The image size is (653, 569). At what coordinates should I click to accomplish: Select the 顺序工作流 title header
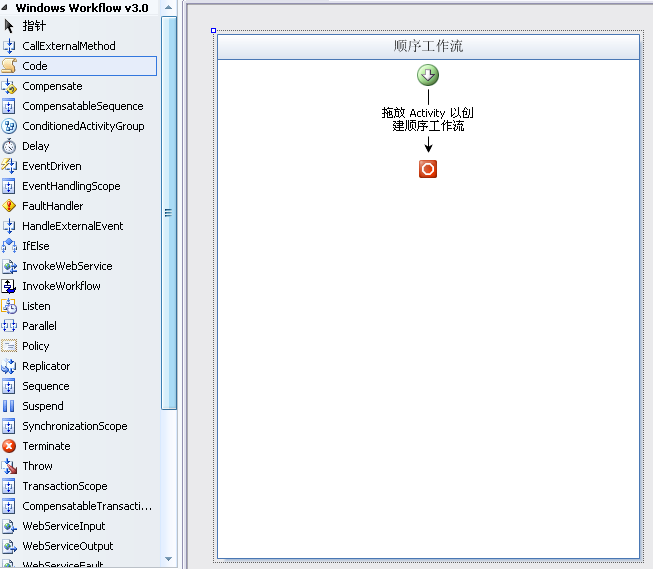[x=428, y=46]
